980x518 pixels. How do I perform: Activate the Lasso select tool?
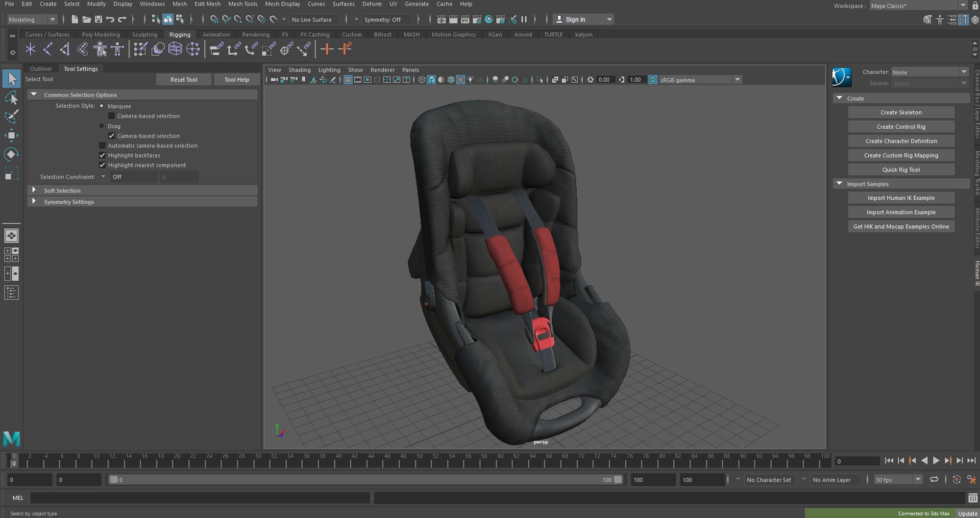click(x=11, y=98)
